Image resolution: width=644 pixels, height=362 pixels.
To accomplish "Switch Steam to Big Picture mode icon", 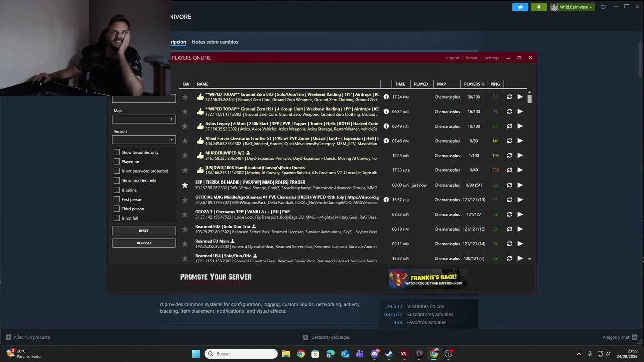I will pyautogui.click(x=603, y=7).
